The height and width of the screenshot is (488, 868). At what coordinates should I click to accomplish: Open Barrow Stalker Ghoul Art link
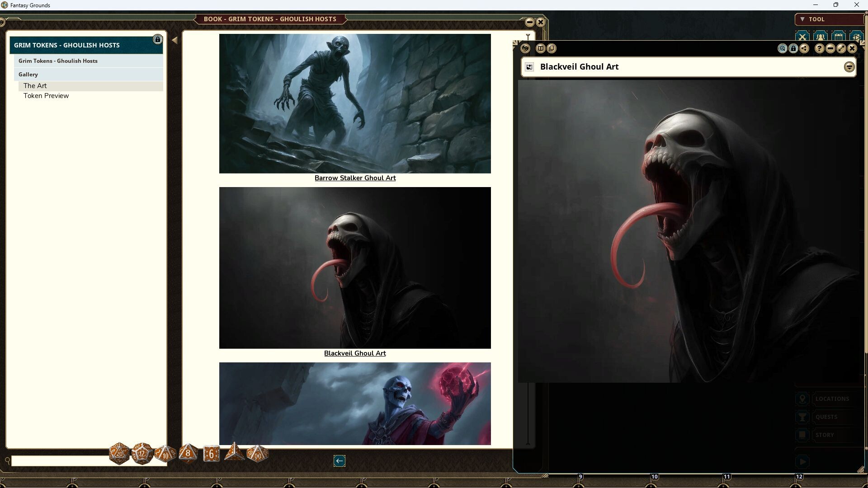355,178
